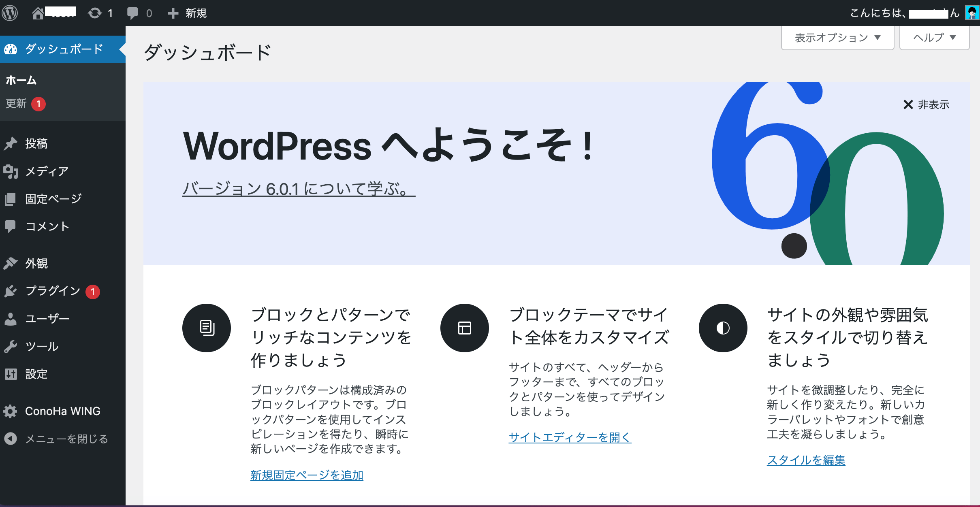
Task: Open the 外観 paintbrush icon
Action: pyautogui.click(x=11, y=264)
